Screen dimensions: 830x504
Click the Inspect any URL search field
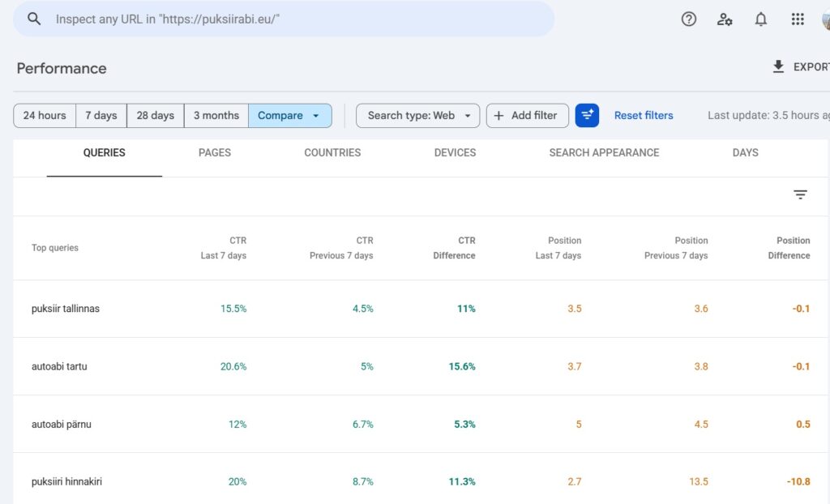pos(284,19)
